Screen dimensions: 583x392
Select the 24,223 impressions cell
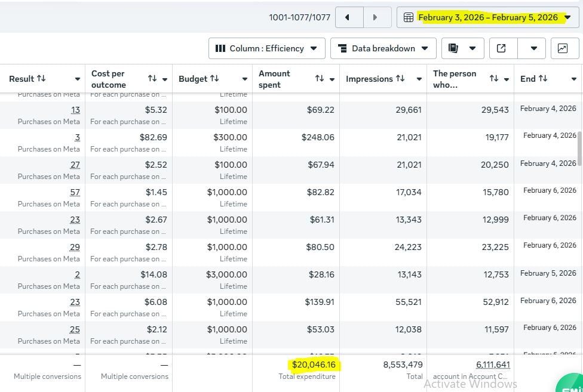pos(408,247)
